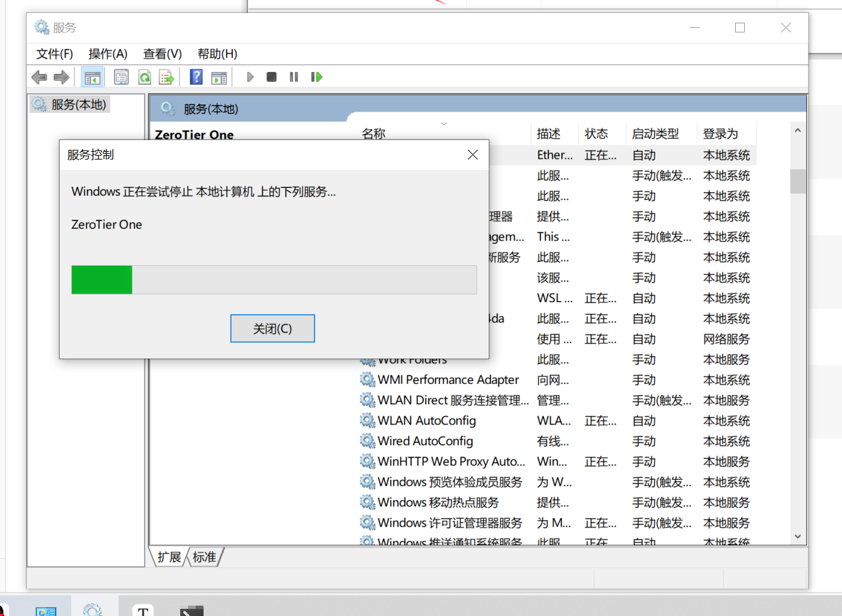The width and height of the screenshot is (842, 616).
Task: Open the 查看(V) menu
Action: pos(163,54)
